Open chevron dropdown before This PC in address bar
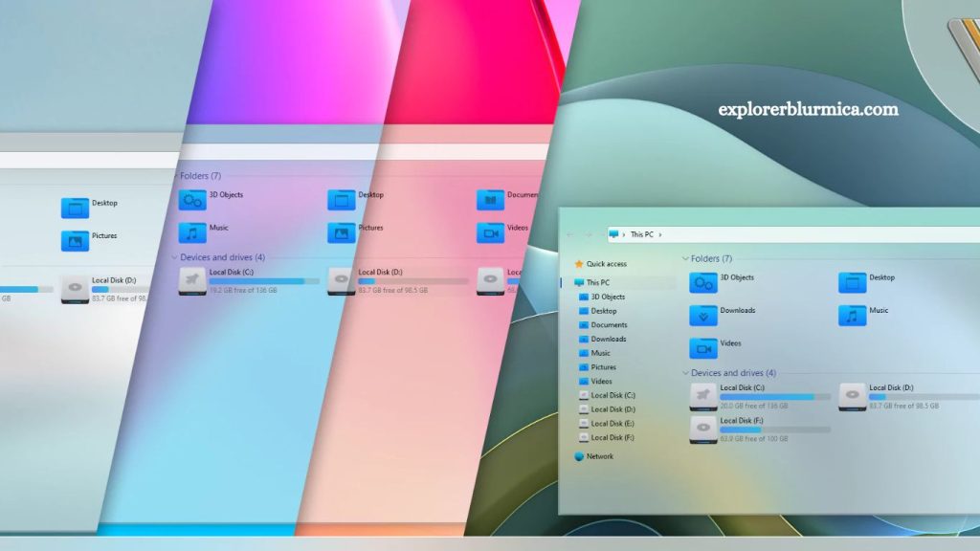 tap(624, 235)
